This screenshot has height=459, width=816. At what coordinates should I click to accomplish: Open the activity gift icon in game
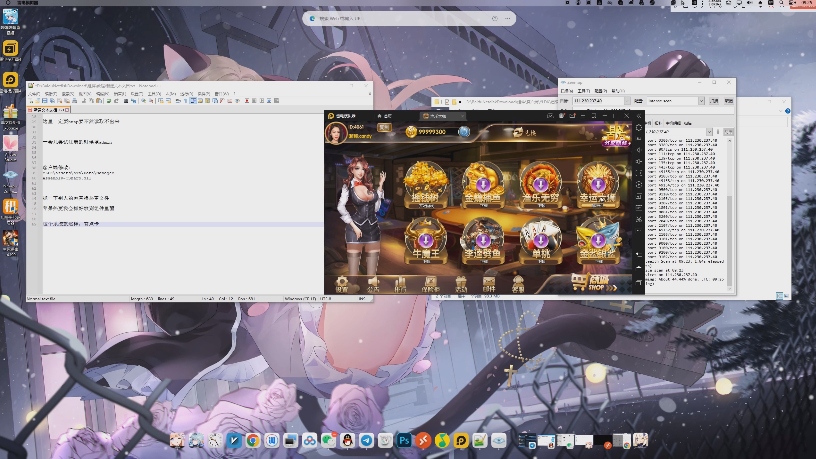[x=461, y=285]
